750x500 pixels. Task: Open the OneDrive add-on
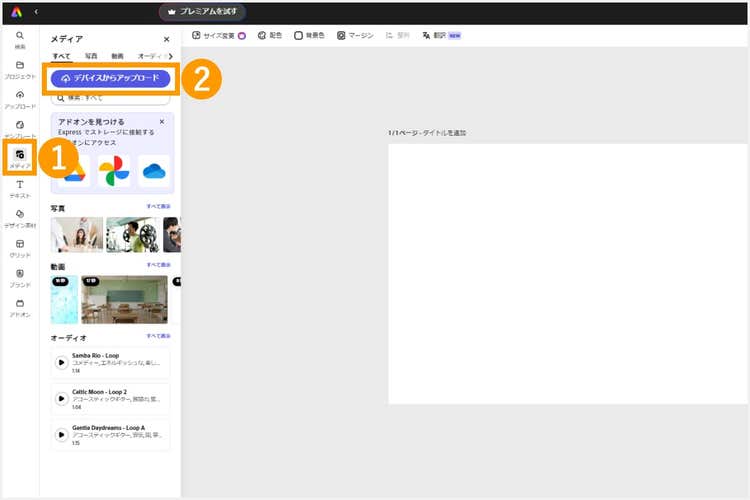[154, 171]
